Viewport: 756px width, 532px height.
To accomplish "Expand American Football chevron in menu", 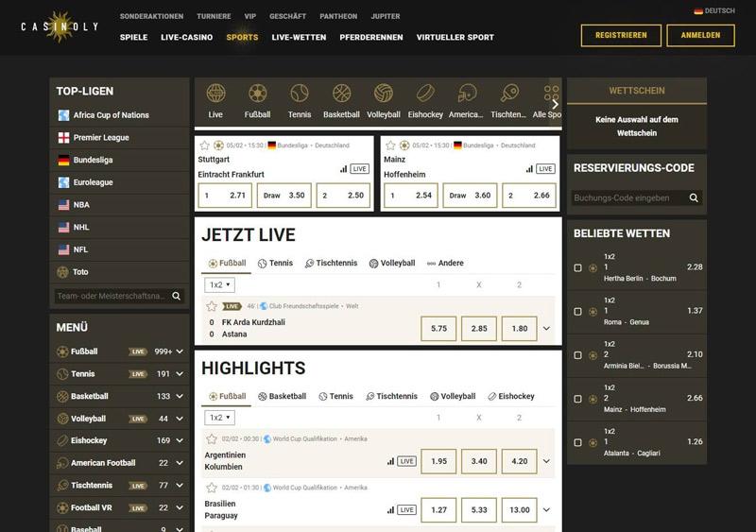I will [x=180, y=462].
